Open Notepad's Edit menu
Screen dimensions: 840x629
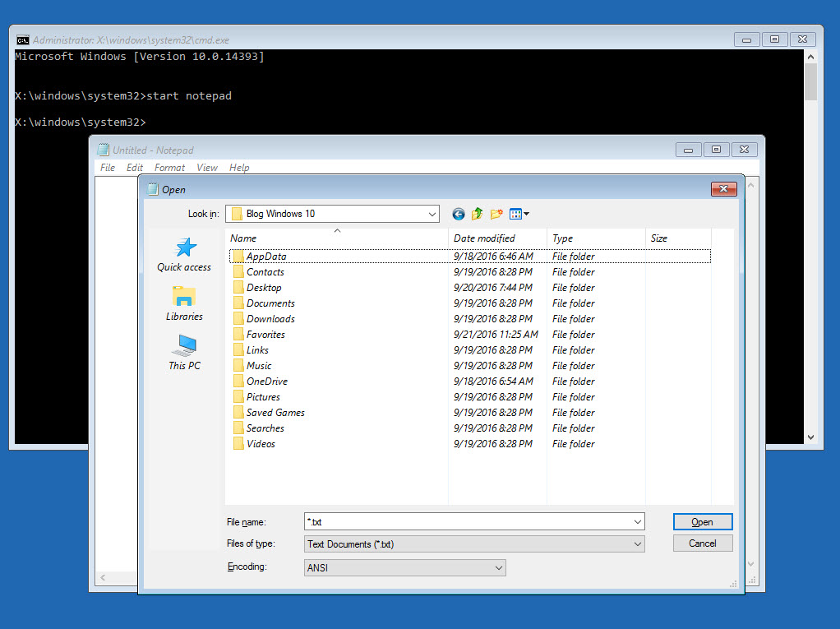click(135, 168)
